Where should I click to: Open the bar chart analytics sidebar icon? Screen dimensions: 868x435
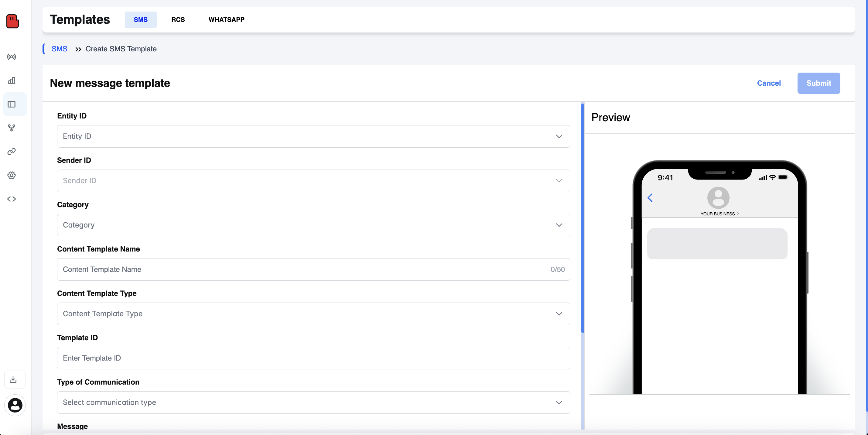click(12, 80)
